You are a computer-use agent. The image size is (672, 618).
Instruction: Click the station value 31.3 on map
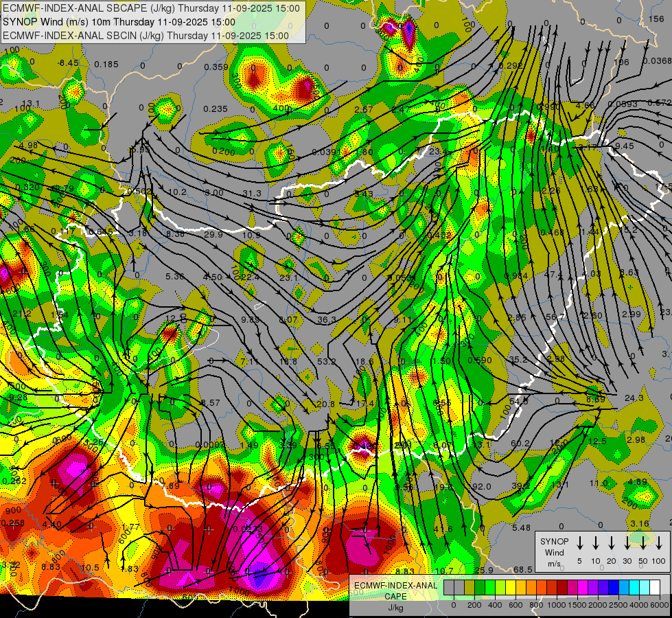point(252,194)
